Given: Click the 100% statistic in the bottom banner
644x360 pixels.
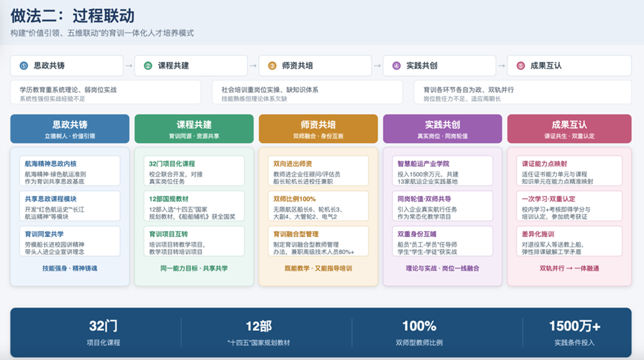Looking at the screenshot, I should 419,326.
